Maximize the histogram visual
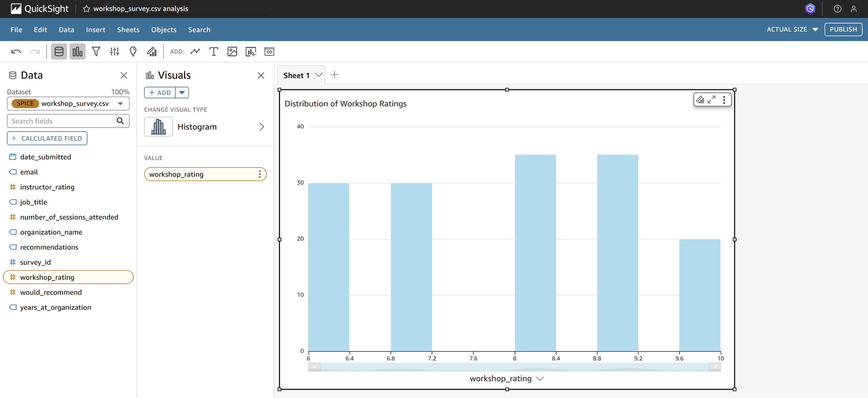 pos(711,100)
